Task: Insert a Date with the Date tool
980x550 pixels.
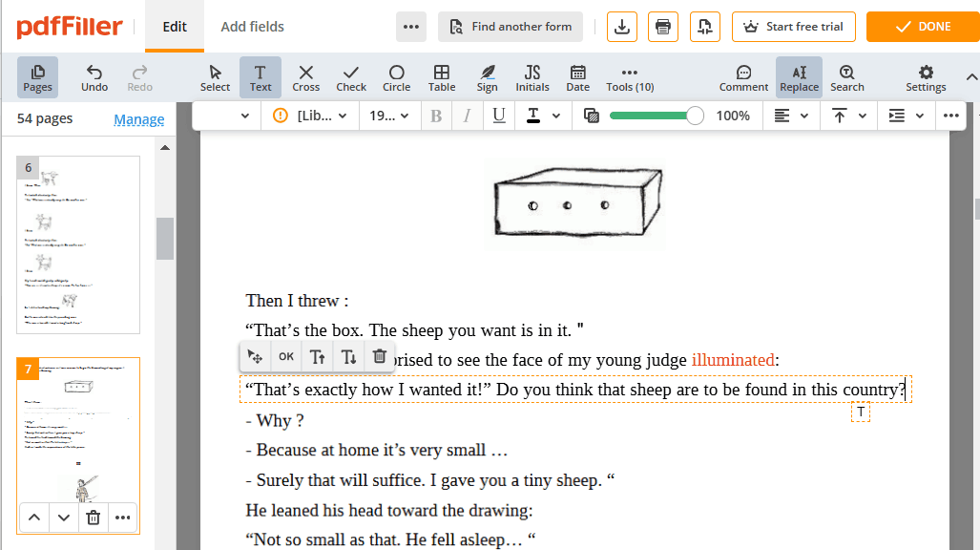Action: point(577,76)
